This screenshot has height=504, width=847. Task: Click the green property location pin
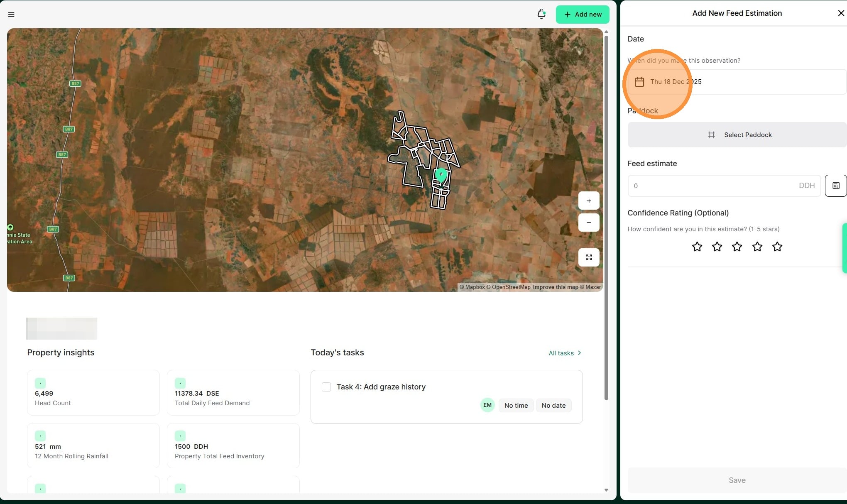pos(441,175)
